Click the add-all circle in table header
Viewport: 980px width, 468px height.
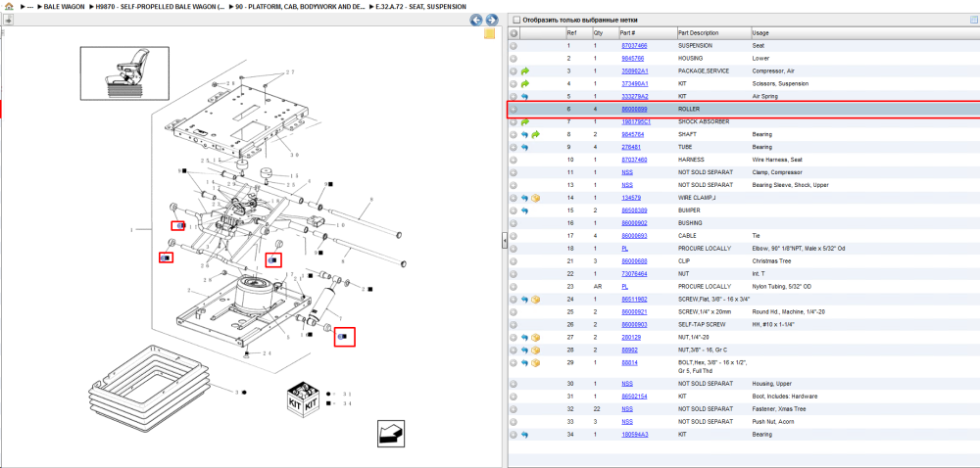coord(514,33)
